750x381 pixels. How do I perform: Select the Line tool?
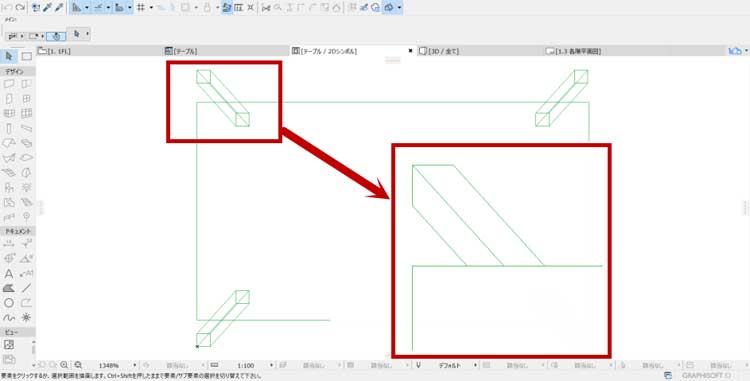click(26, 288)
